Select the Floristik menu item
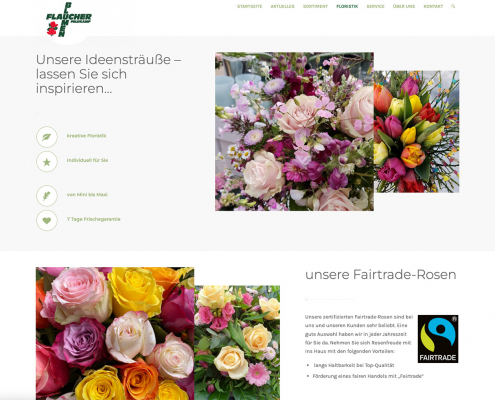 pos(347,6)
